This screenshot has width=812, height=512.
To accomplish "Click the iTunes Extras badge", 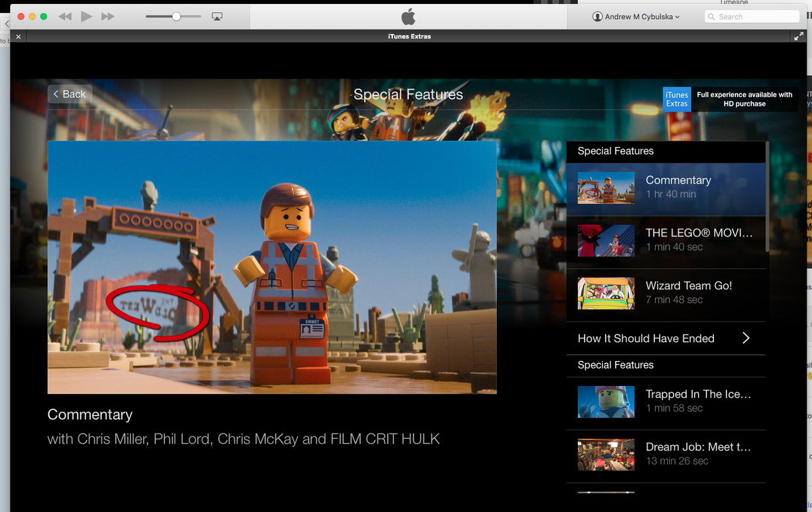I will coord(677,100).
